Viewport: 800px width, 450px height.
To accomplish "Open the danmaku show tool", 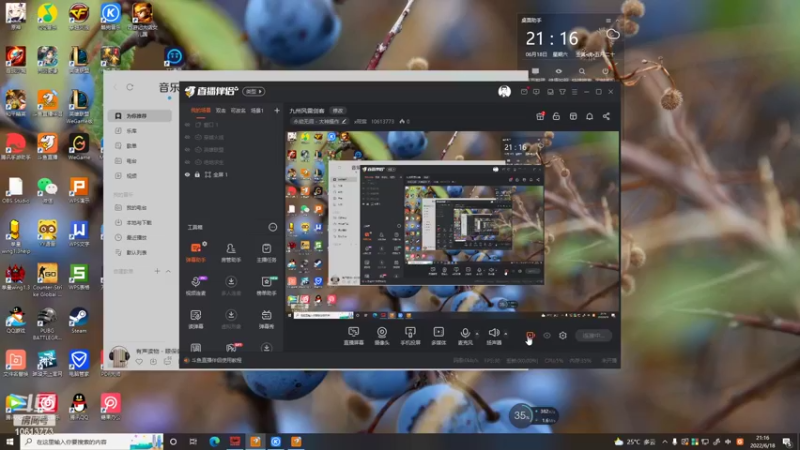I will (x=266, y=319).
